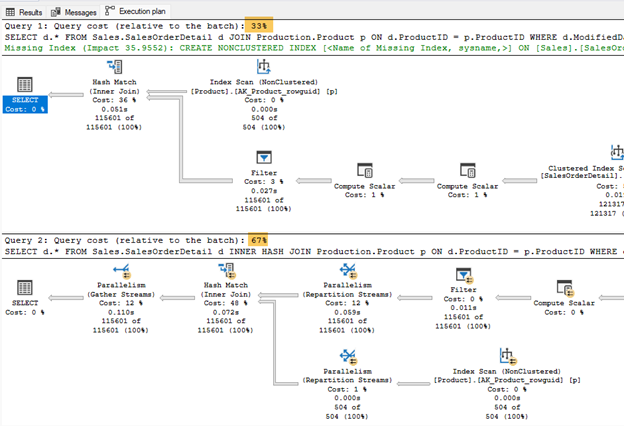Click Gather Streams Cost: 12 % label
The width and height of the screenshot is (624, 426).
[x=121, y=303]
